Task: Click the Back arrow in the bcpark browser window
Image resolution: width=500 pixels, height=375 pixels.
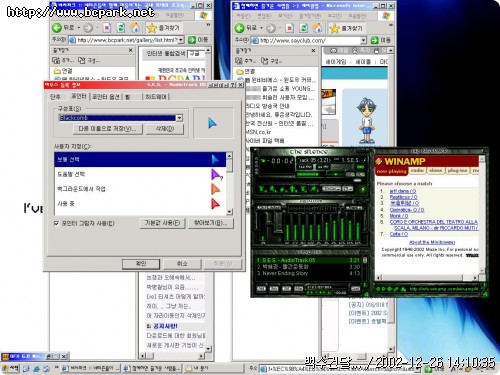Action: pos(57,28)
